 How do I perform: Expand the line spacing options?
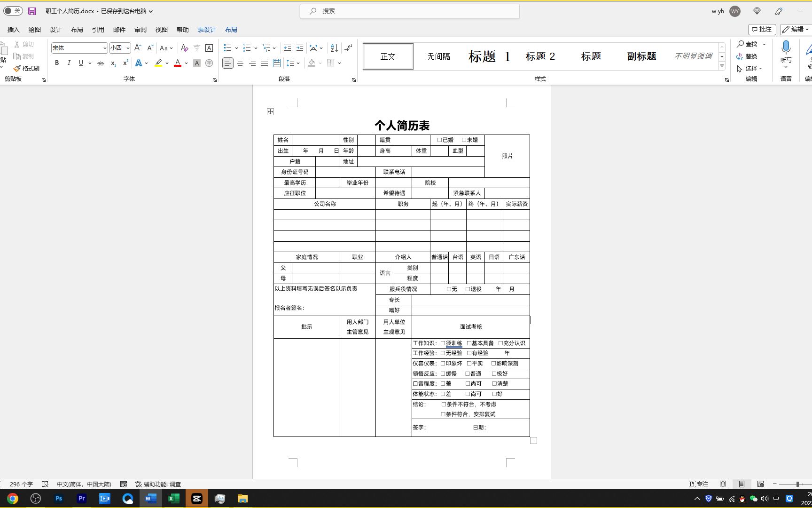(x=298, y=63)
